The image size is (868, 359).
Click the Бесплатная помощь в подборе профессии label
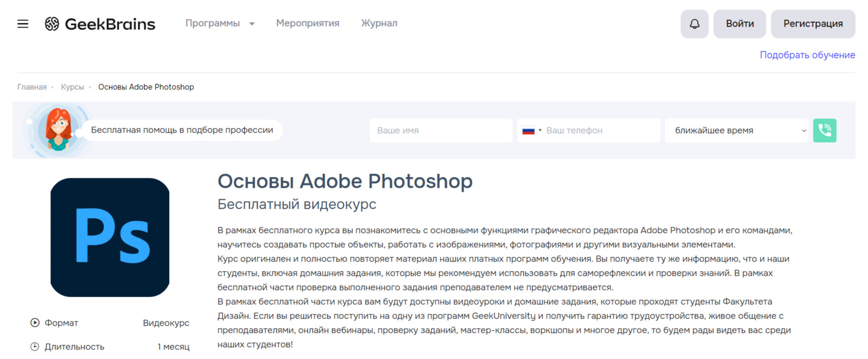click(182, 130)
